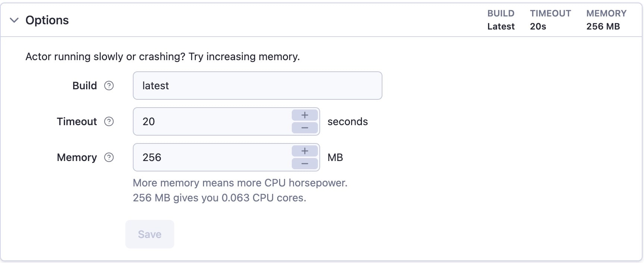Image resolution: width=644 pixels, height=263 pixels.
Task: Decrease Timeout with the minus button
Action: point(305,128)
